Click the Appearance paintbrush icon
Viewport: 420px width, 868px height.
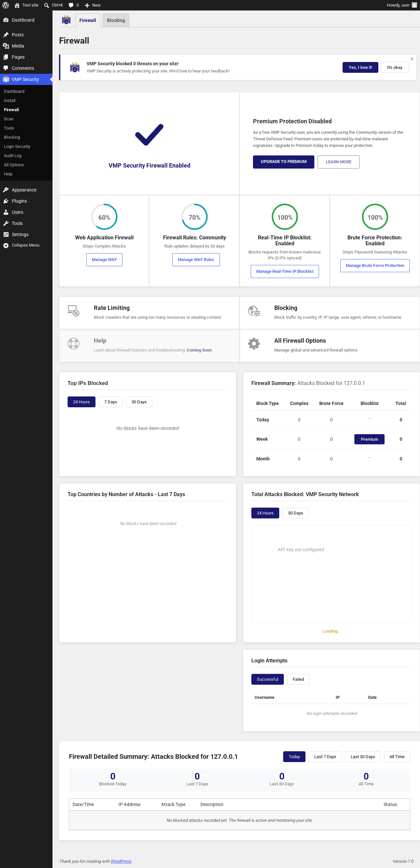[x=6, y=190]
